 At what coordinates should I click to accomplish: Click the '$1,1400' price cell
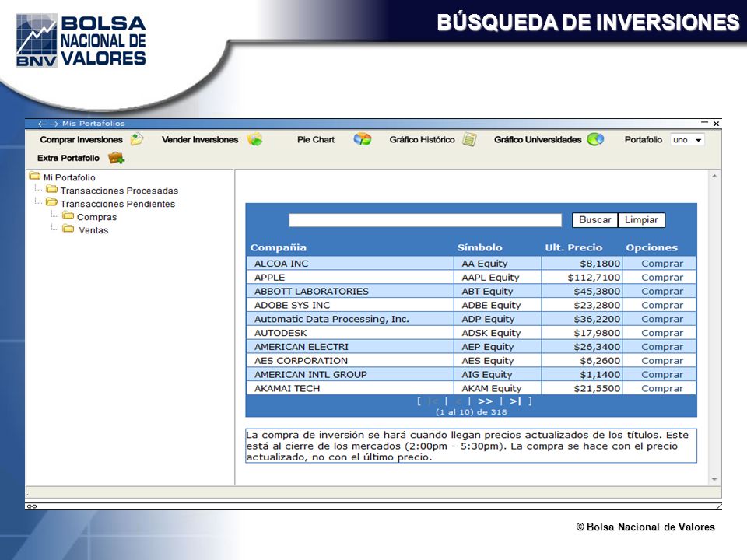582,374
